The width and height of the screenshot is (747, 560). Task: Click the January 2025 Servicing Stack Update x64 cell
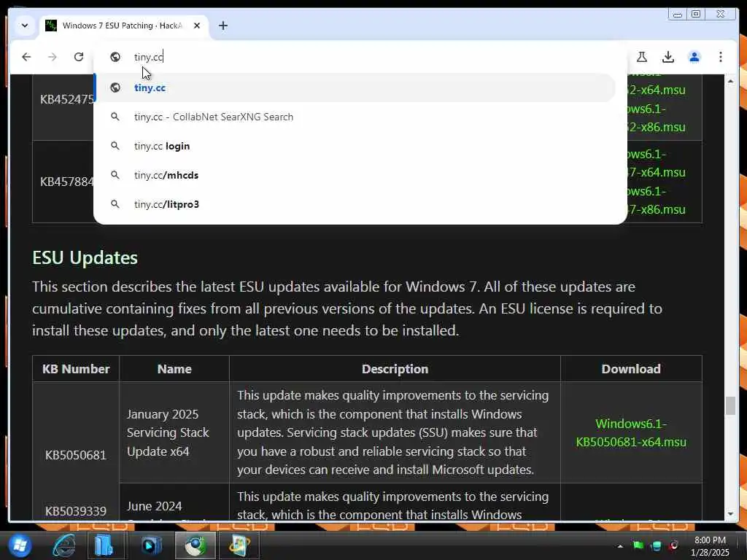click(174, 432)
